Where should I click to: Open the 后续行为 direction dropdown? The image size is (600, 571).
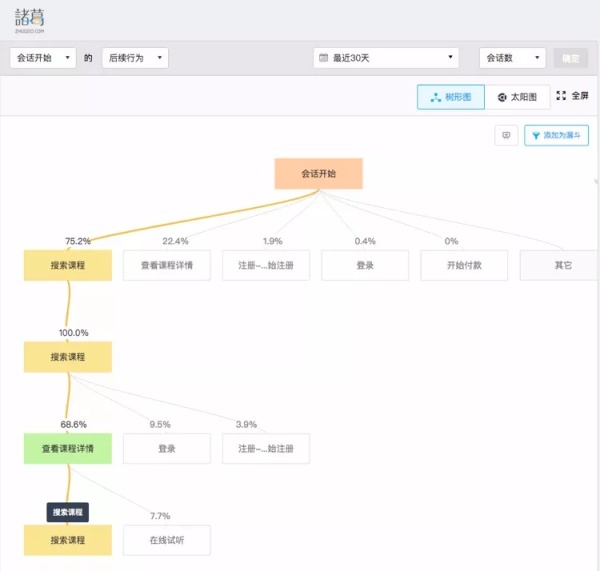pos(134,58)
